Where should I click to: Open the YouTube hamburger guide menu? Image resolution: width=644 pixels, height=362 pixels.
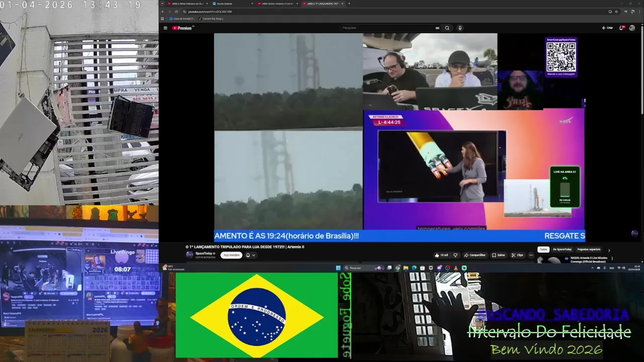click(165, 28)
